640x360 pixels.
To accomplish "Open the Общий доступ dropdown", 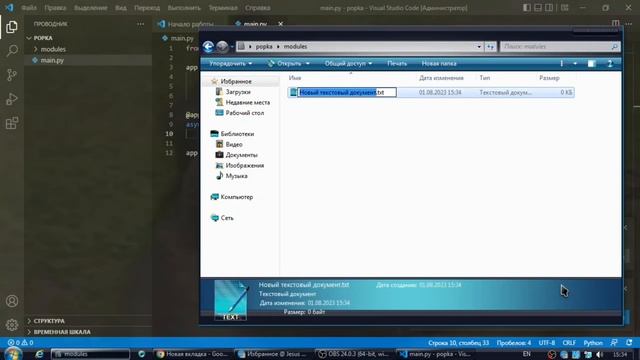I will click(348, 64).
